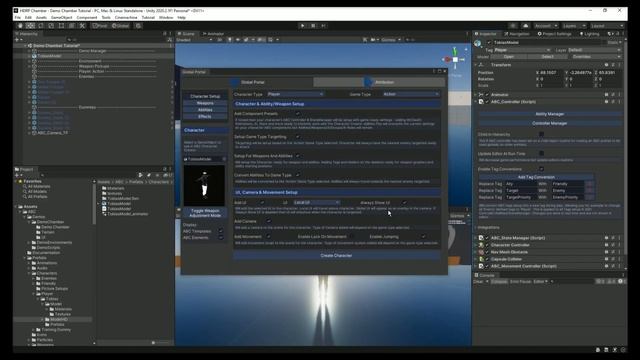Select the Transform tool in Unity toolbar
Image resolution: width=640 pixels, height=360 pixels.
pyautogui.click(x=72, y=26)
